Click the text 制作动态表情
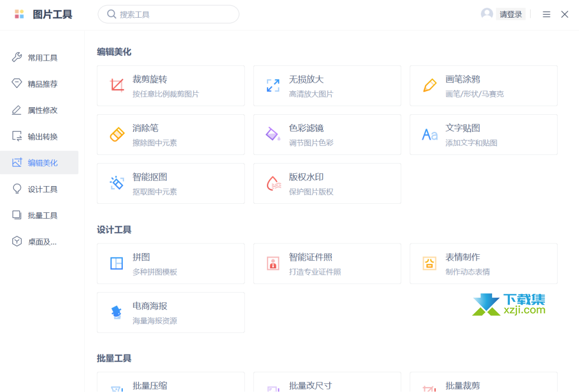This screenshot has width=579, height=392. 467,271
